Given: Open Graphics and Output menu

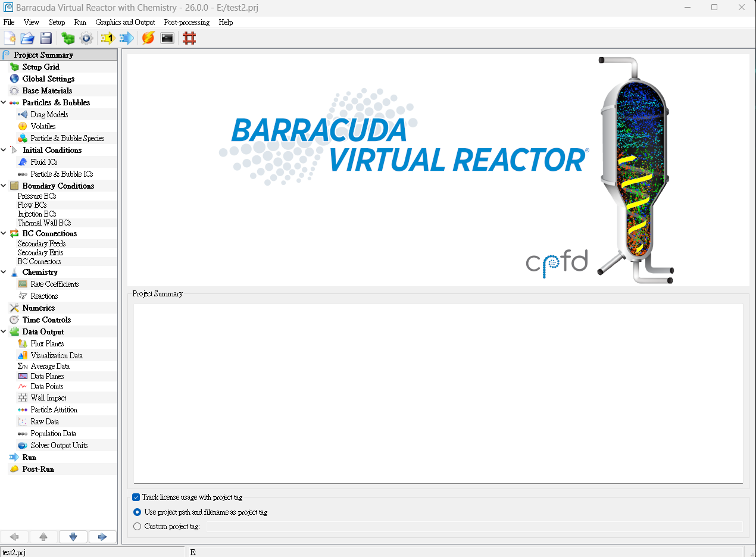Looking at the screenshot, I should point(125,22).
